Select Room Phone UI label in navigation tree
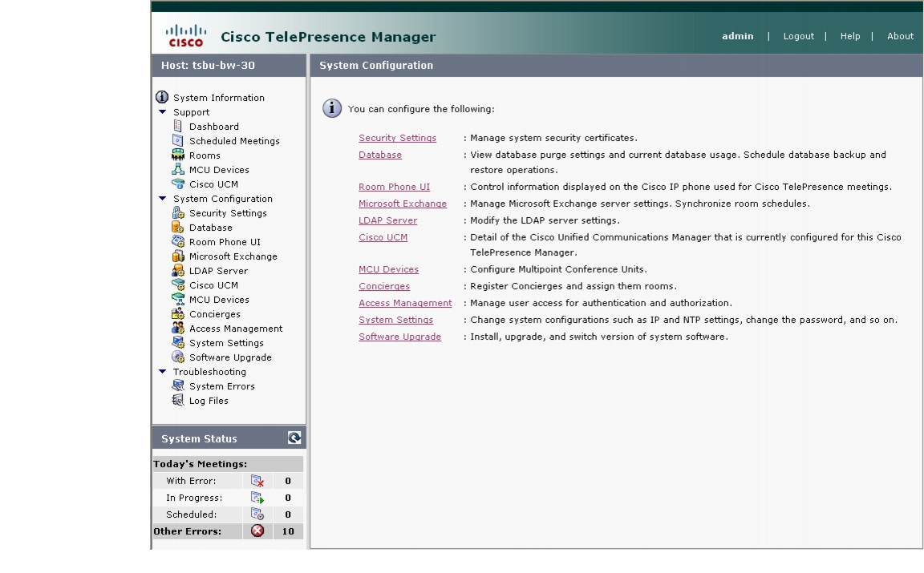924x573 pixels. pos(225,242)
